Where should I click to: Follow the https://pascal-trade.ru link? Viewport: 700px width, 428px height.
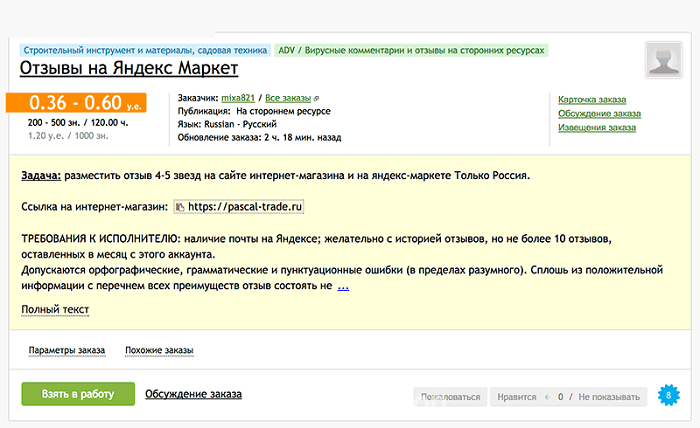pyautogui.click(x=245, y=207)
